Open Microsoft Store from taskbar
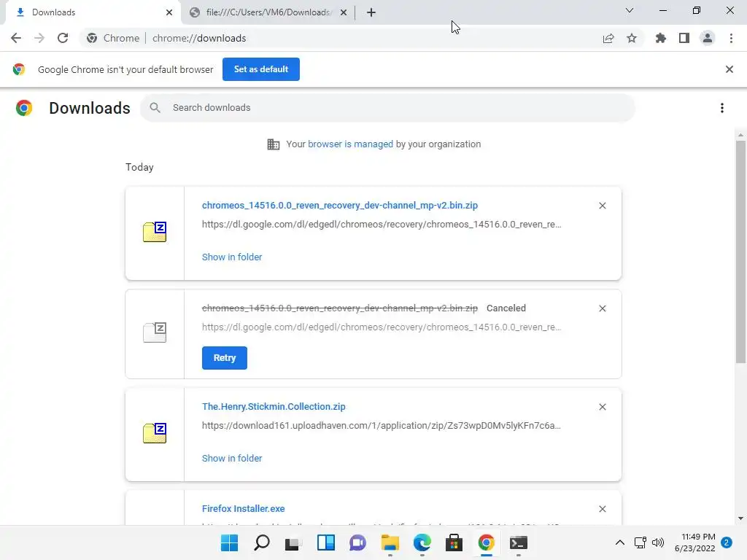 (x=454, y=542)
